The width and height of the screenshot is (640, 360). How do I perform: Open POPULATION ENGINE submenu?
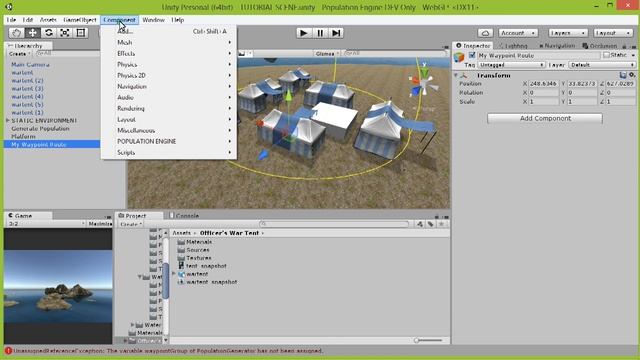[x=169, y=141]
